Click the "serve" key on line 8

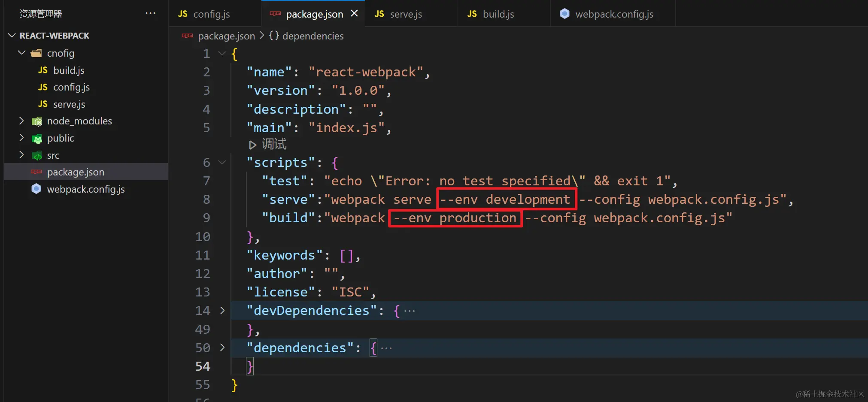288,199
